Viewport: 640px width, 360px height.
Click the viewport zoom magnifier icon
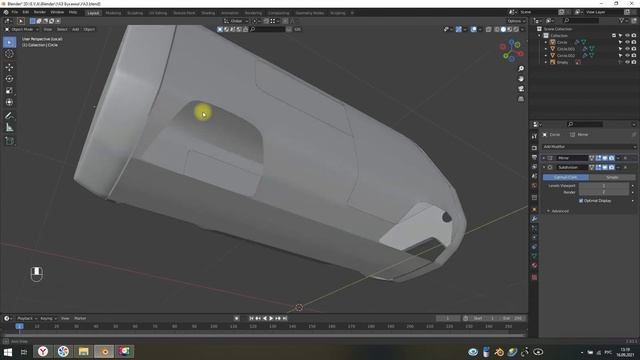[521, 69]
